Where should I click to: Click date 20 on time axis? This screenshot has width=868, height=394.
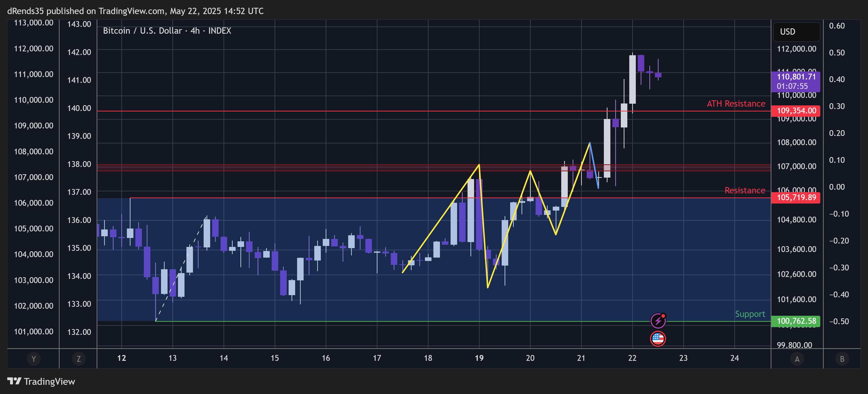tap(530, 358)
